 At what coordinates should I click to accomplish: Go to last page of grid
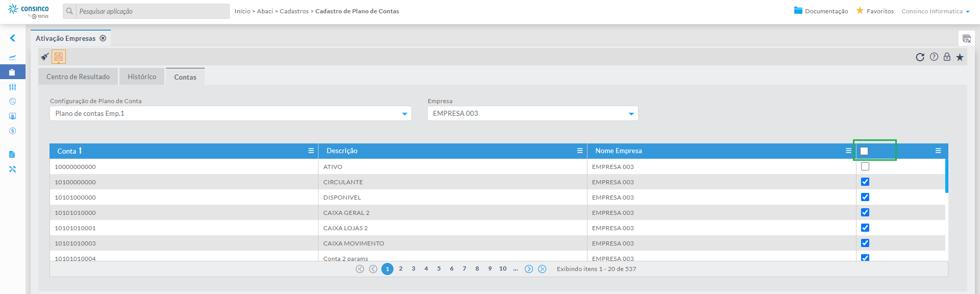click(542, 269)
